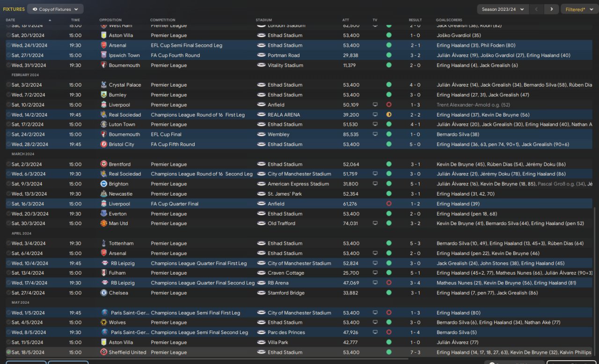This screenshot has height=364, width=599.
Task: Sort by the Att column header
Action: 346,20
